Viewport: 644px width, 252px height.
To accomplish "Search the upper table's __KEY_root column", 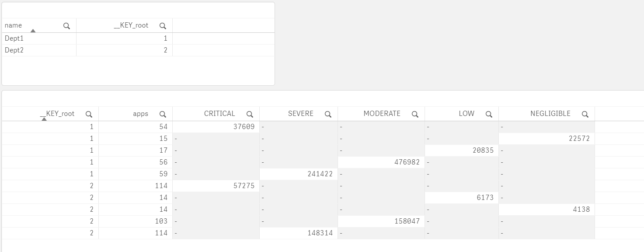I will (163, 26).
